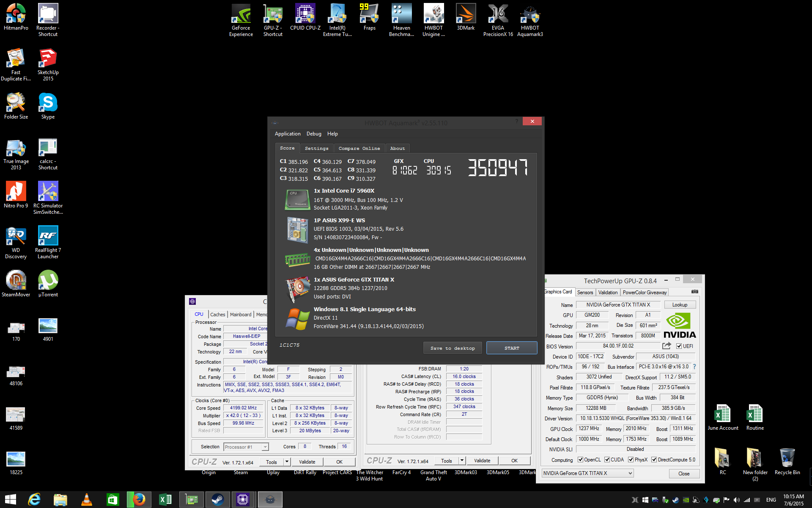Open Processor #1 selection dropdown in CPU-Z
The width and height of the screenshot is (812, 508).
click(x=246, y=447)
